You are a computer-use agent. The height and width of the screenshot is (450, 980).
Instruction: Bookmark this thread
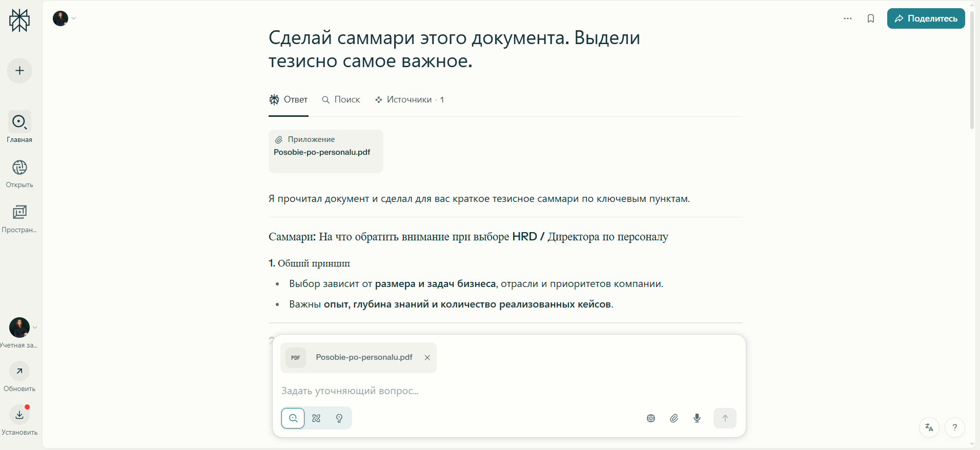pyautogui.click(x=871, y=18)
